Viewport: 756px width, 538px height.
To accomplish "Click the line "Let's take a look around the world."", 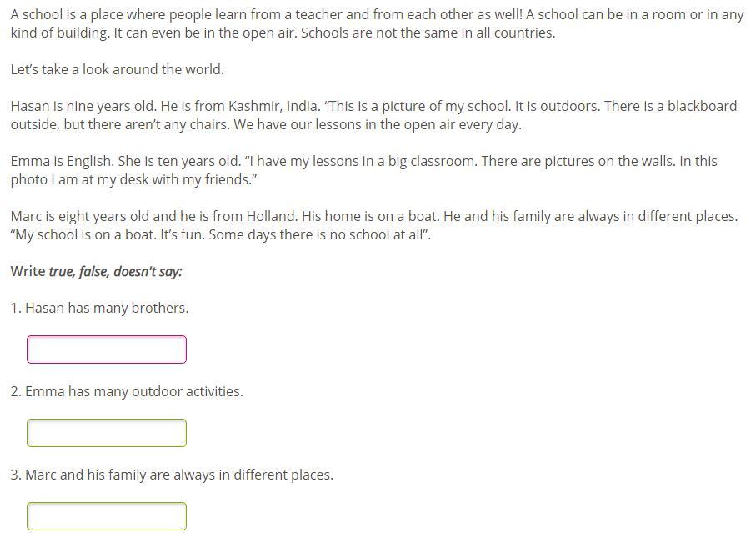I will (x=118, y=69).
